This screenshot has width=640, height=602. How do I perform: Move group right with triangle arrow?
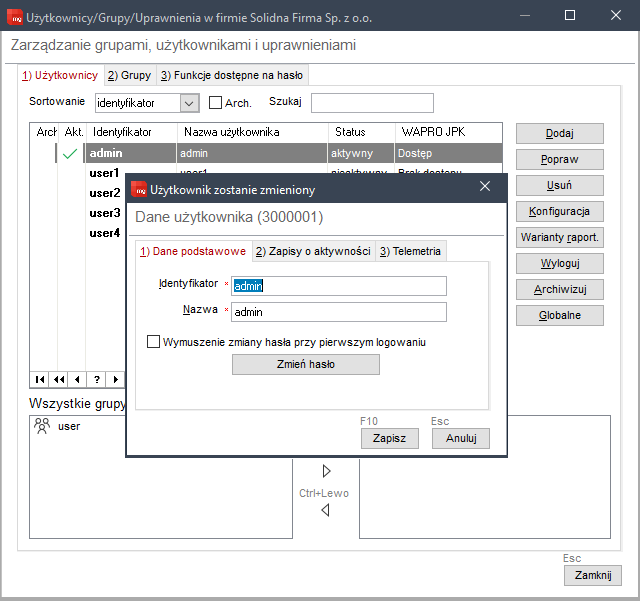(x=326, y=471)
